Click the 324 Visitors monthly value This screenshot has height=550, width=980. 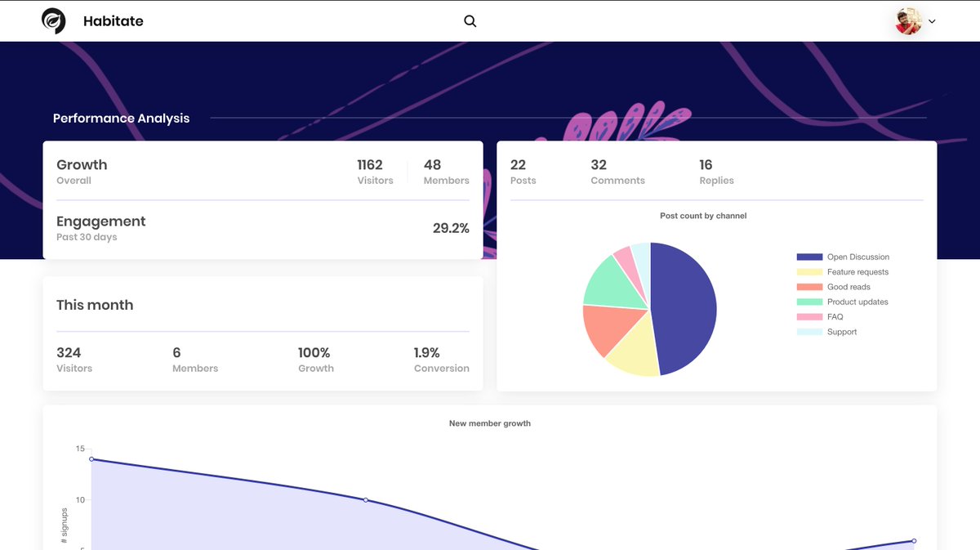pyautogui.click(x=69, y=353)
